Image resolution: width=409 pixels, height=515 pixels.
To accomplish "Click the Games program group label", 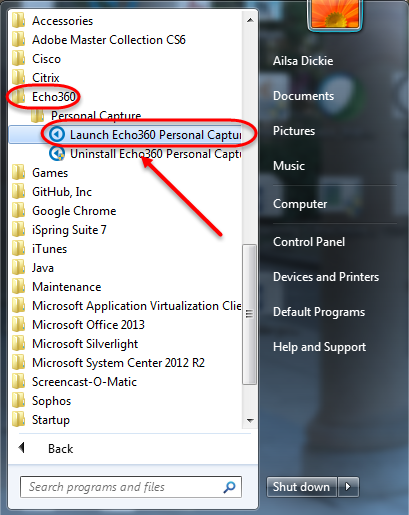I will 50,173.
